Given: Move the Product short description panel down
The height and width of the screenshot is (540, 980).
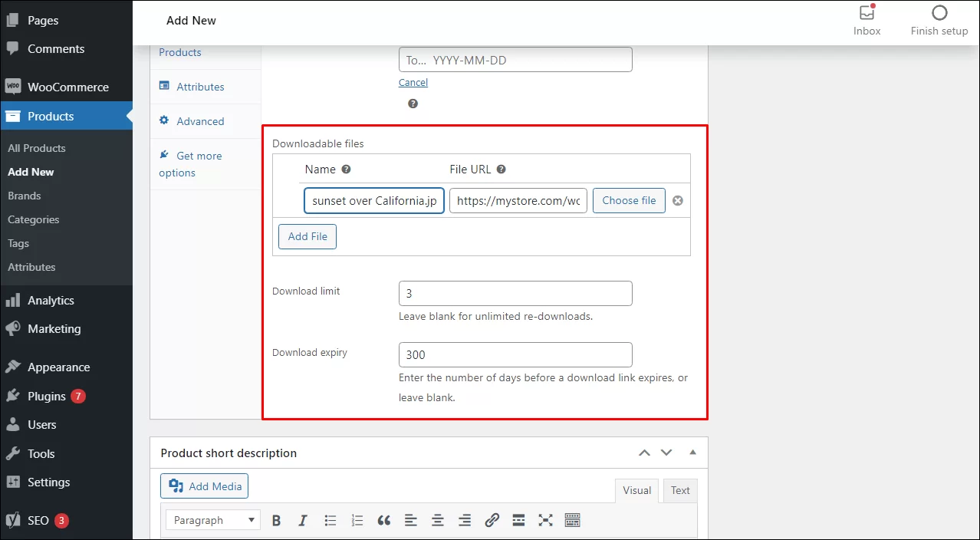Looking at the screenshot, I should click(x=666, y=453).
